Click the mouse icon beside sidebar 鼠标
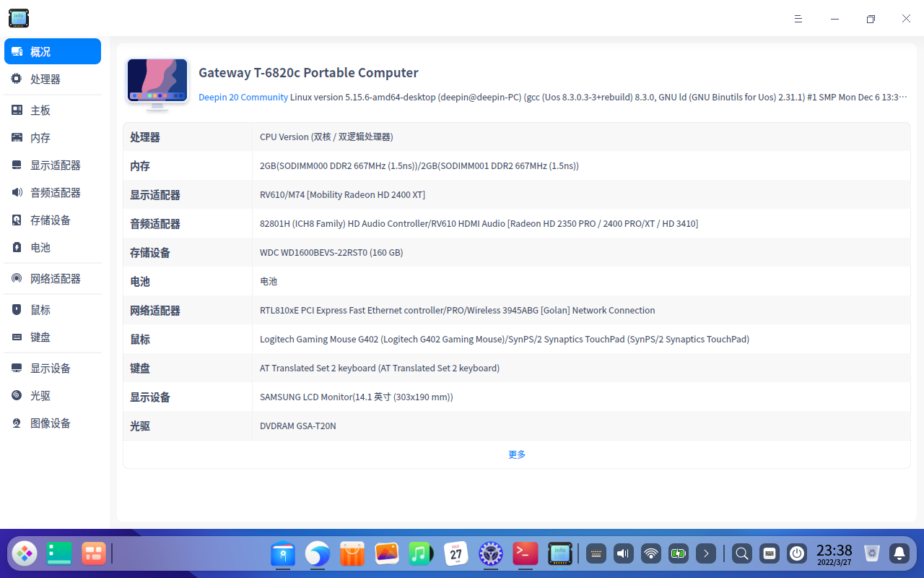The image size is (924, 578). [17, 310]
